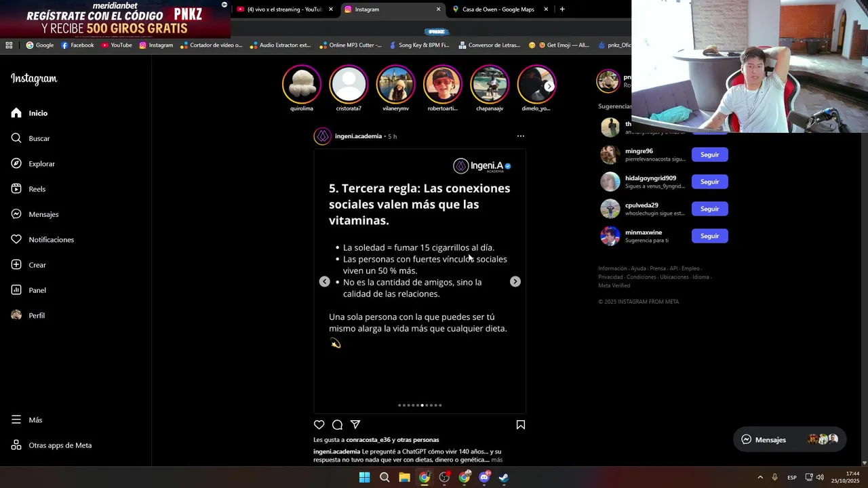Open Reels in the sidebar
The image size is (868, 488).
coord(28,189)
